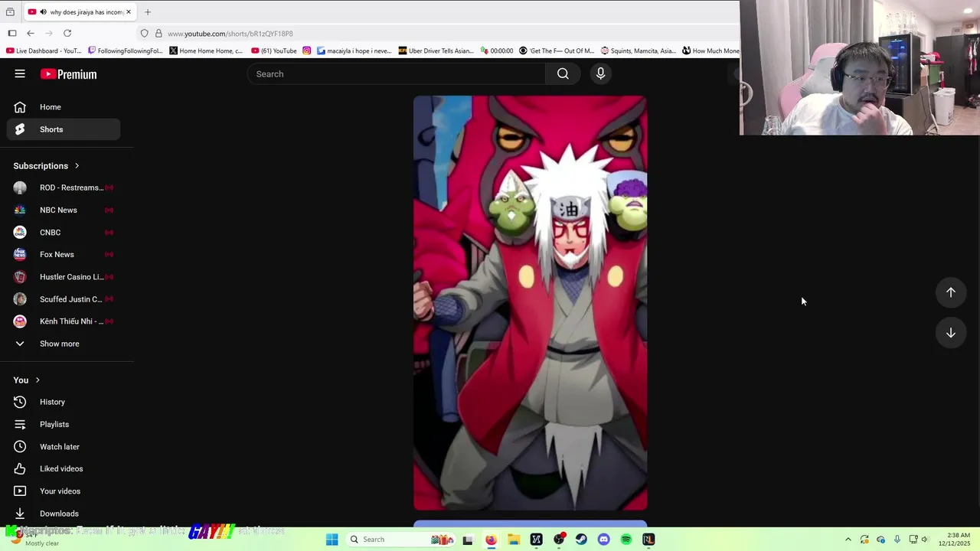Open Discord from the taskbar

click(603, 540)
